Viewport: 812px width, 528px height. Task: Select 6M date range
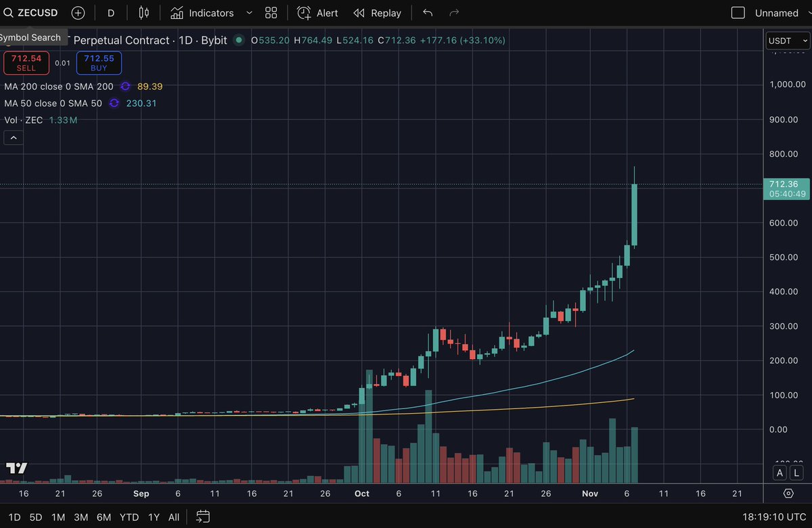coord(104,517)
